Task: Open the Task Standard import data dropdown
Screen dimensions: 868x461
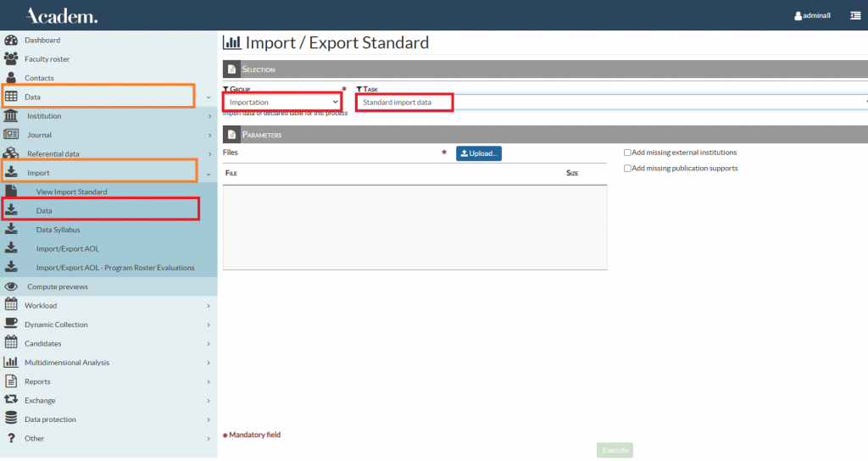Action: [x=610, y=102]
